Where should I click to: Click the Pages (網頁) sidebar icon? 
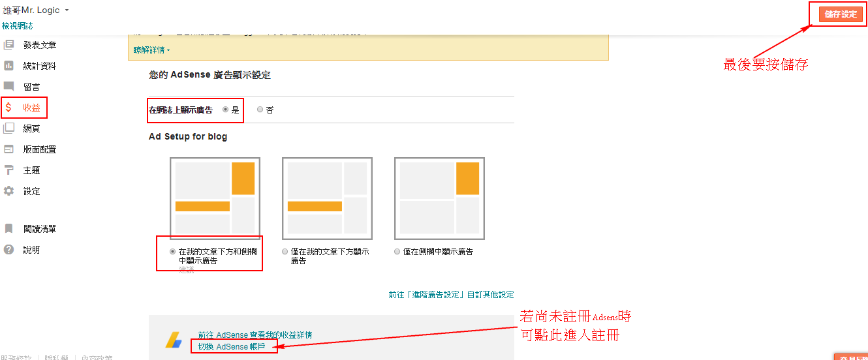9,128
